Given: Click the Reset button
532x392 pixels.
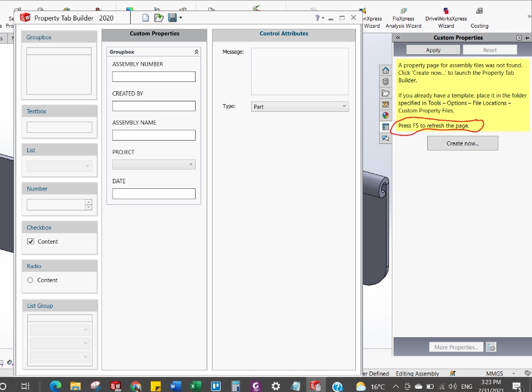Looking at the screenshot, I should click(489, 50).
